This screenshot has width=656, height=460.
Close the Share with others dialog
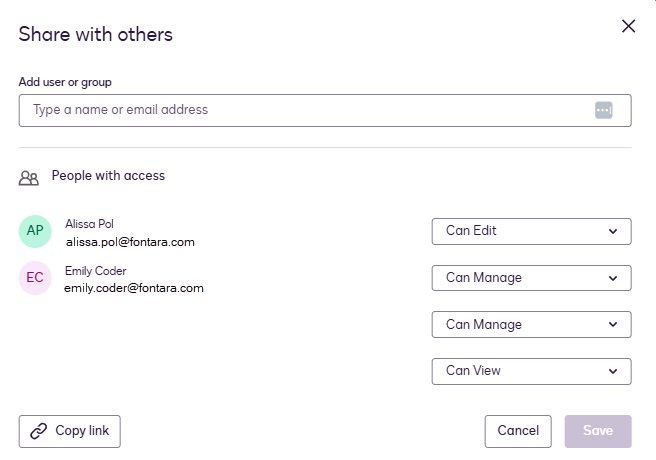(628, 26)
